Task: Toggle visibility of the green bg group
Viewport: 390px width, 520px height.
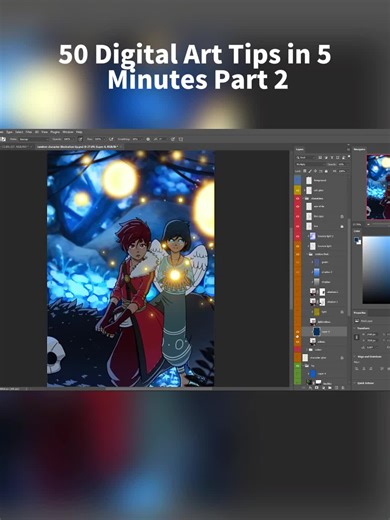Action: [x=298, y=366]
